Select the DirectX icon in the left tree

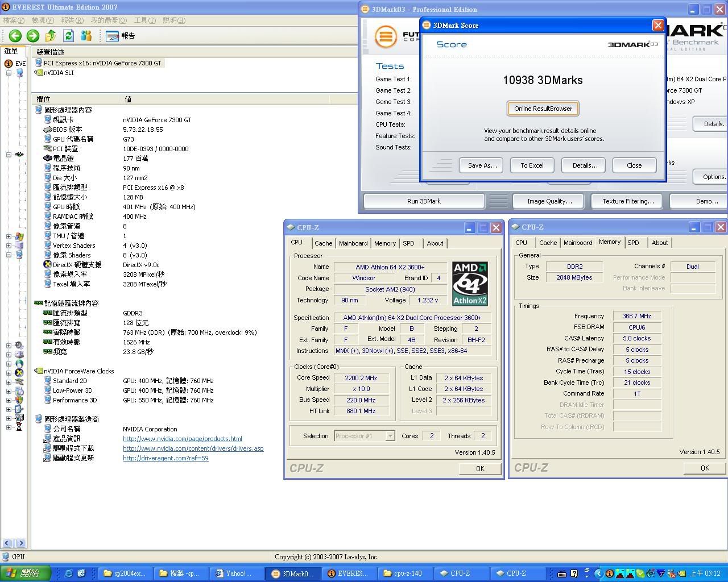19,373
